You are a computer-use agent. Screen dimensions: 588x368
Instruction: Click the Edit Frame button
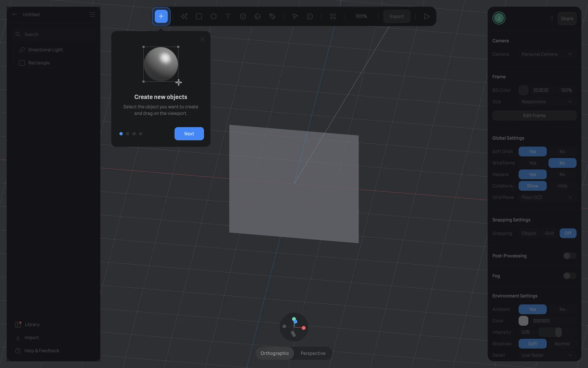click(534, 116)
